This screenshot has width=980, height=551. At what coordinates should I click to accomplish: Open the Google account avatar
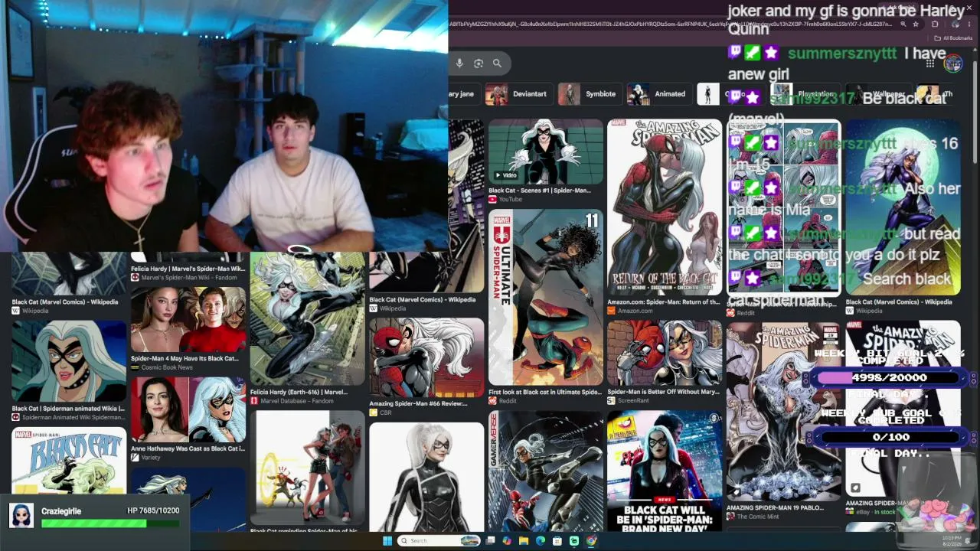click(x=952, y=64)
